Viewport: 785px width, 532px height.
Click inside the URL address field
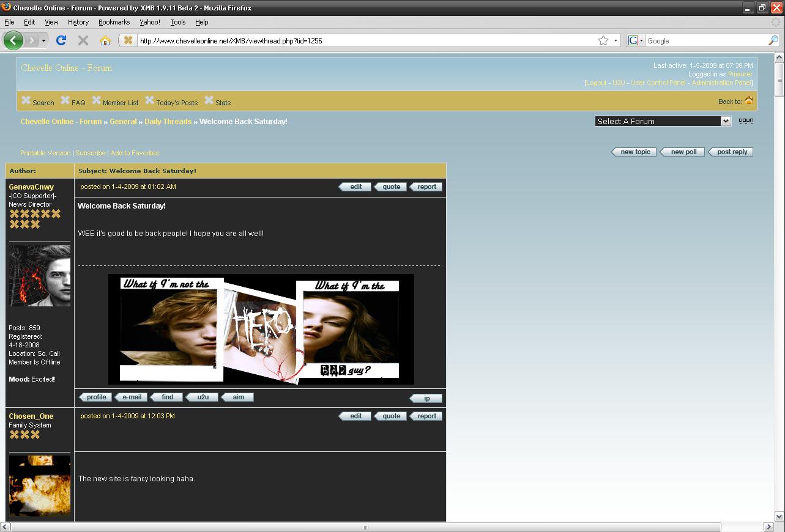point(367,40)
